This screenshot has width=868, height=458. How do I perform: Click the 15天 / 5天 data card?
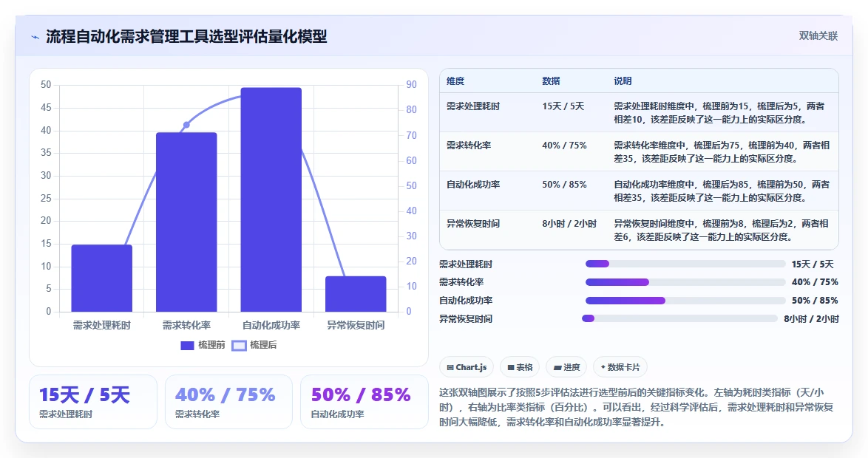point(93,402)
